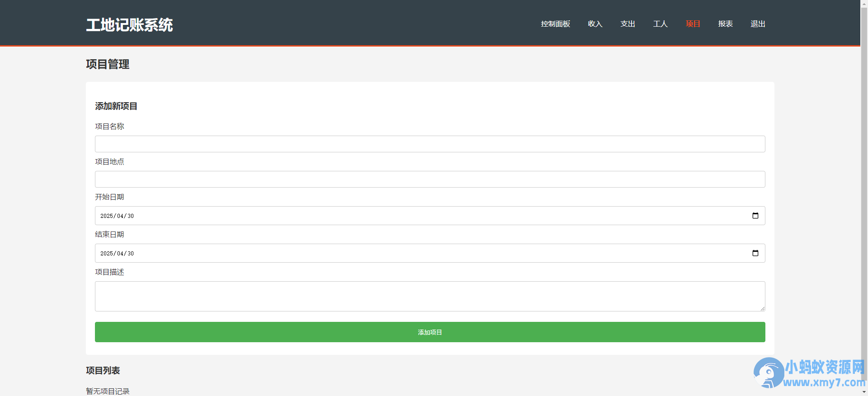
Task: Open the 控制面板 menu item
Action: (x=555, y=24)
